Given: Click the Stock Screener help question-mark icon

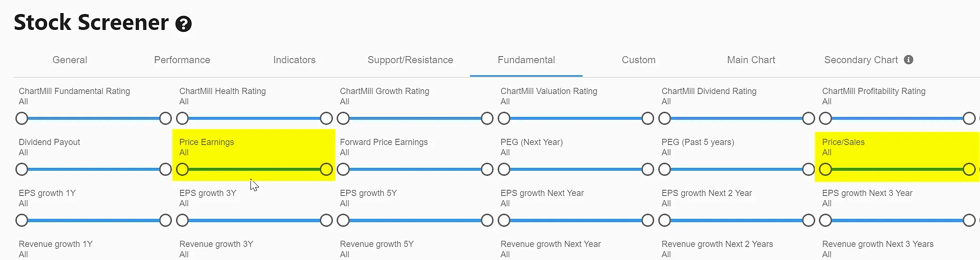Looking at the screenshot, I should click(x=184, y=24).
